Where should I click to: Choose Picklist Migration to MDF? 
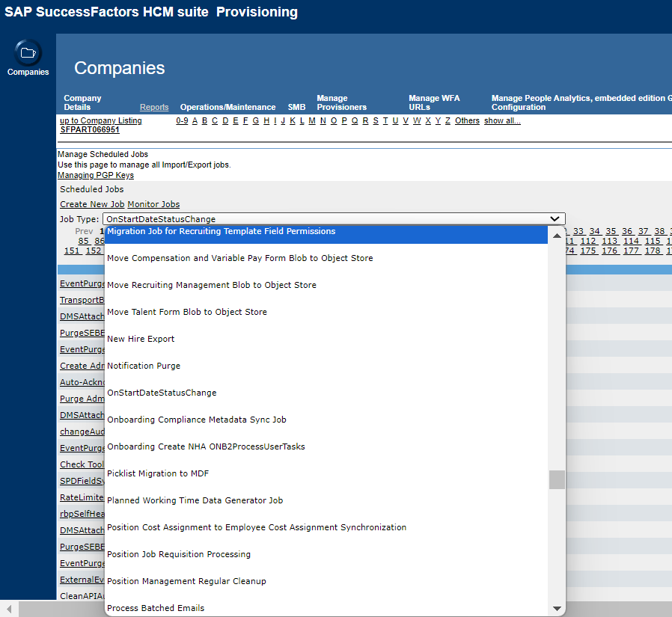point(326,474)
